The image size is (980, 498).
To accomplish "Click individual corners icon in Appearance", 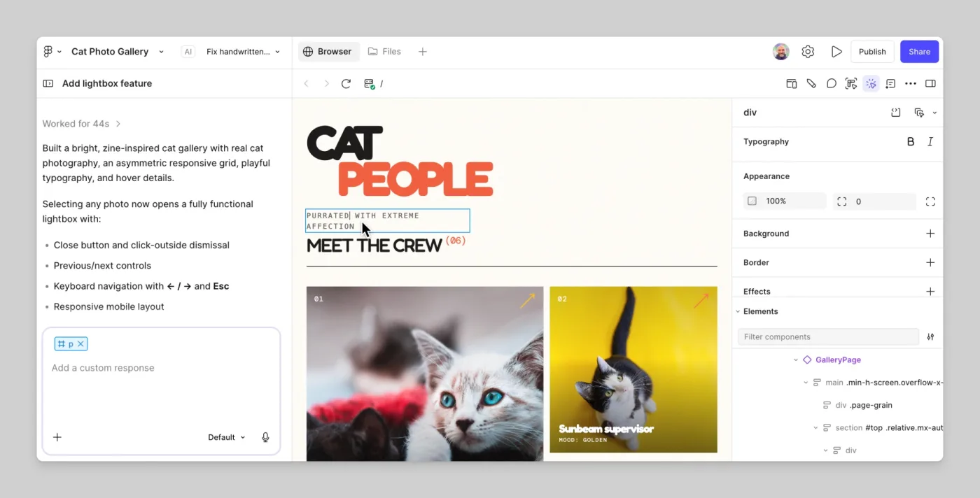I will (x=930, y=201).
